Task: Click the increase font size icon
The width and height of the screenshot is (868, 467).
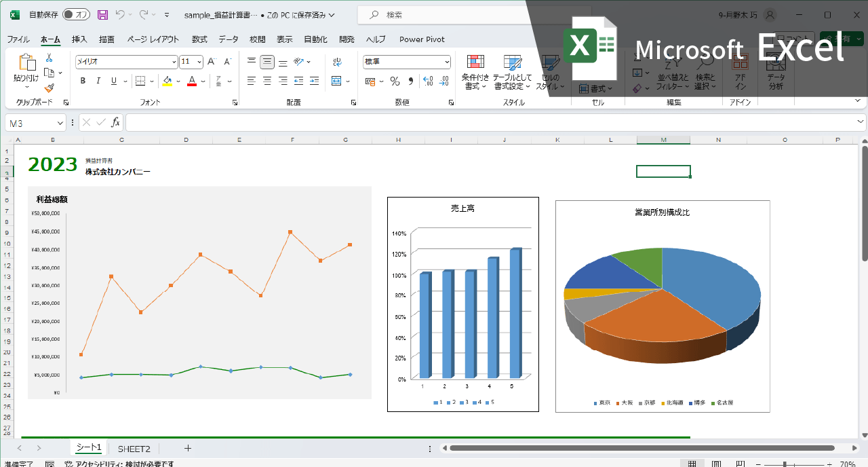Action: point(212,62)
